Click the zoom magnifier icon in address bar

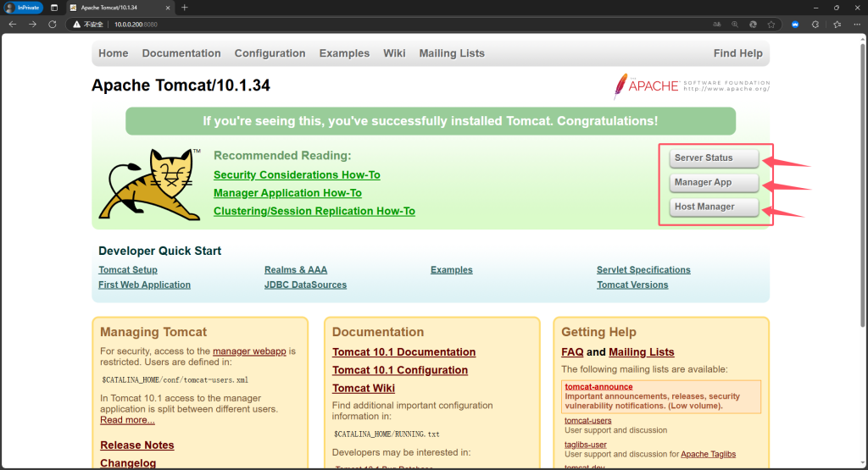tap(734, 25)
